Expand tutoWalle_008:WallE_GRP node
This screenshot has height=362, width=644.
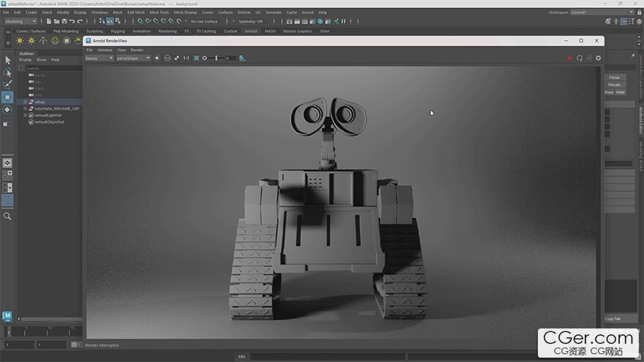pos(25,109)
